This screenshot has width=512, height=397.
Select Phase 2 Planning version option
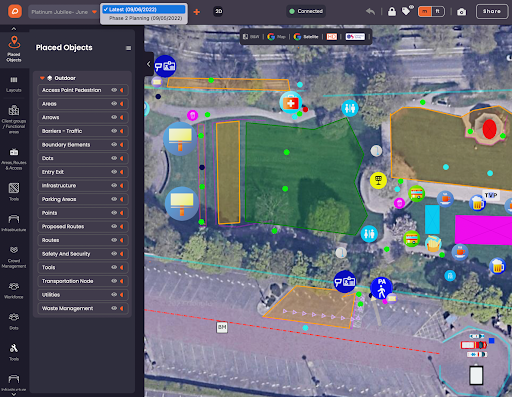point(145,18)
